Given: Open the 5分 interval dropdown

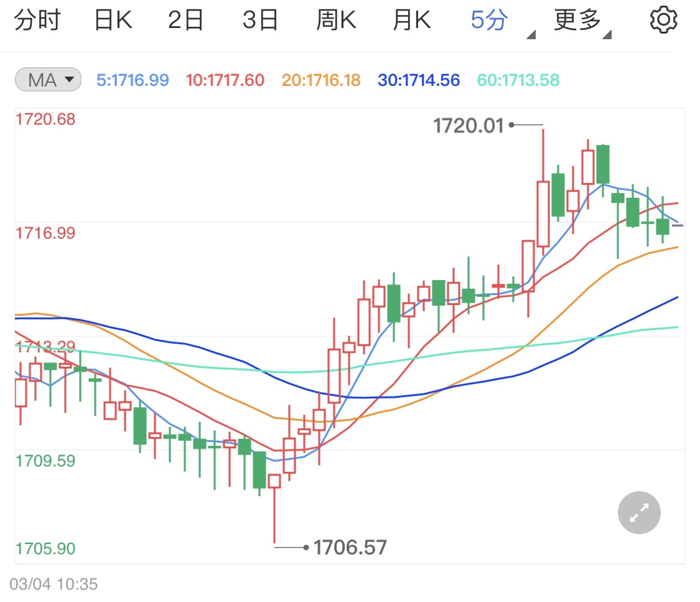Looking at the screenshot, I should pos(502,22).
